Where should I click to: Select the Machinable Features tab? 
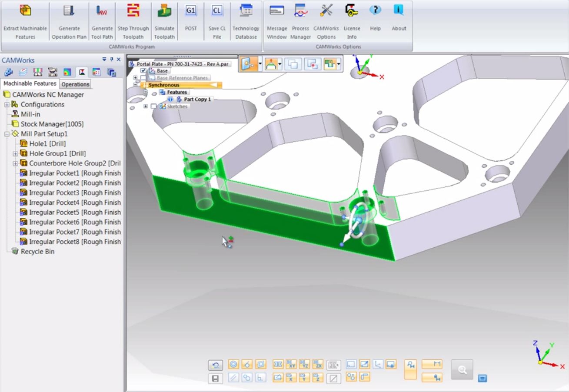(x=30, y=83)
